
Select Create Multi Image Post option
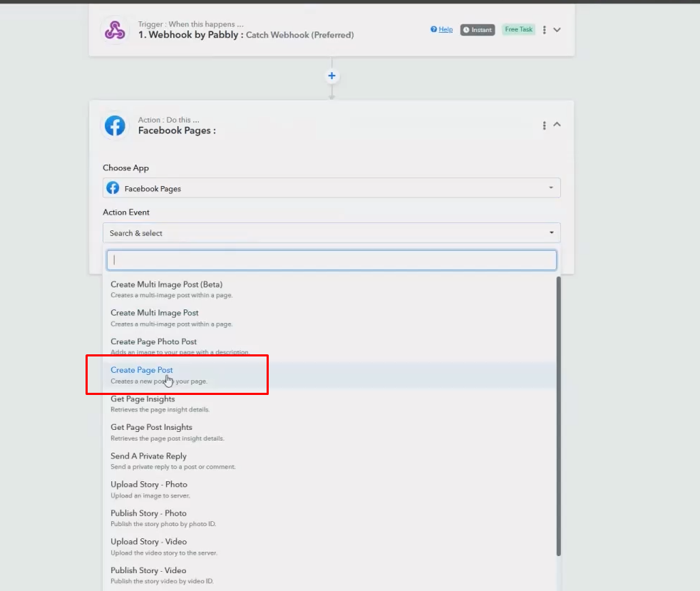point(329,318)
